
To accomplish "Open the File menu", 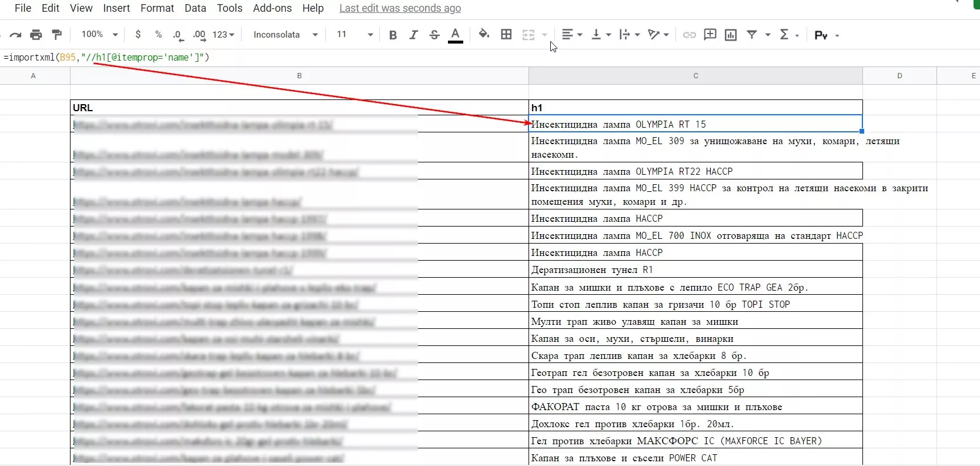I will 23,8.
